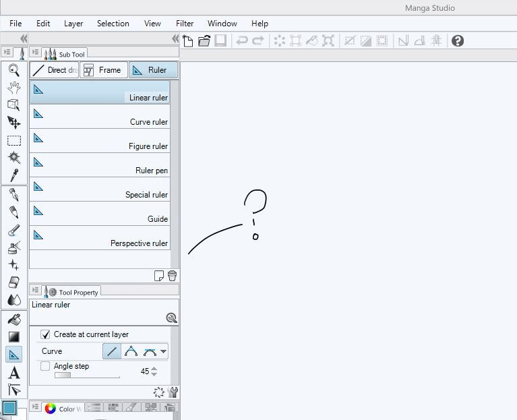Open Sub Tool Detail wrench icon
Viewport: 517px width, 420px height.
point(173,392)
